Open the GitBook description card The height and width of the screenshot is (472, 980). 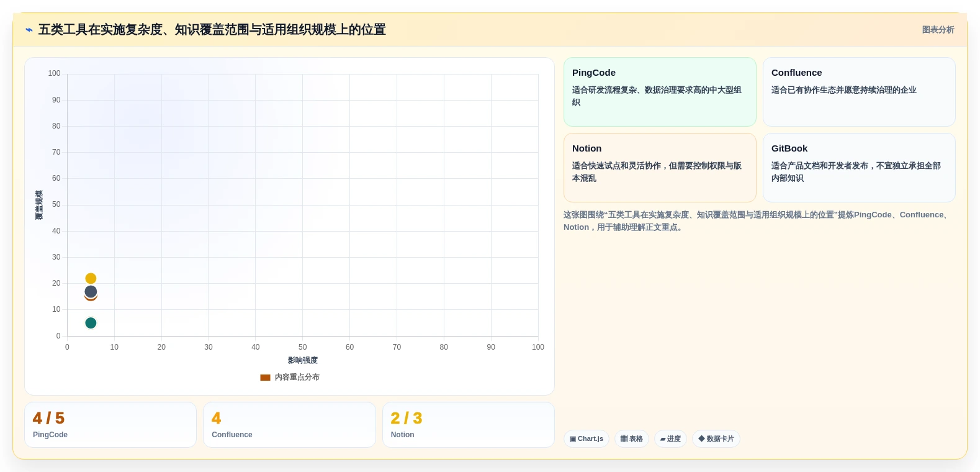[859, 168]
